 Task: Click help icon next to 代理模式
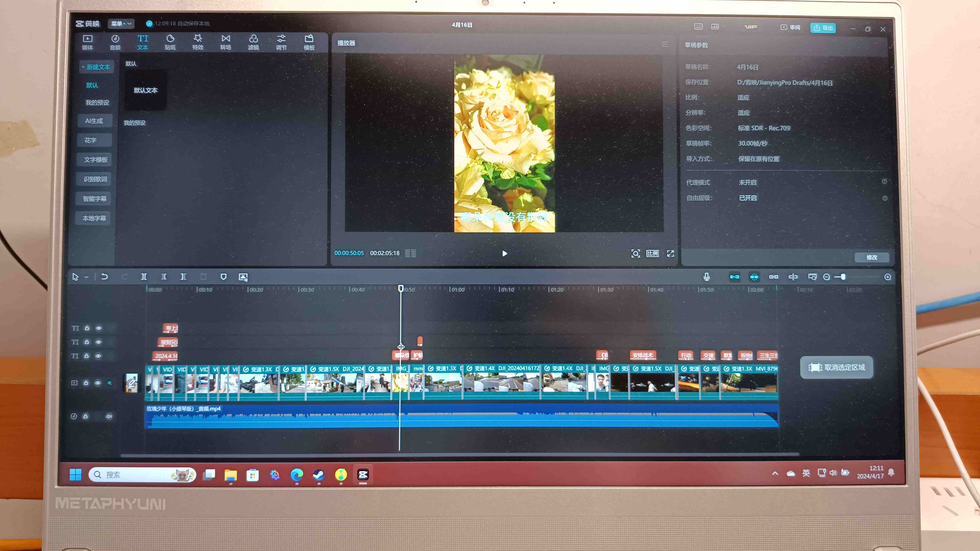coord(884,182)
